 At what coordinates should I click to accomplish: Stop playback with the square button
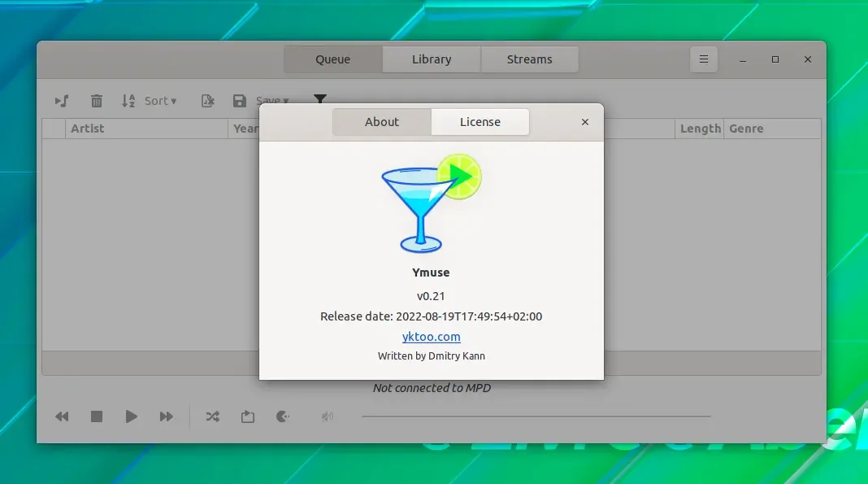97,416
